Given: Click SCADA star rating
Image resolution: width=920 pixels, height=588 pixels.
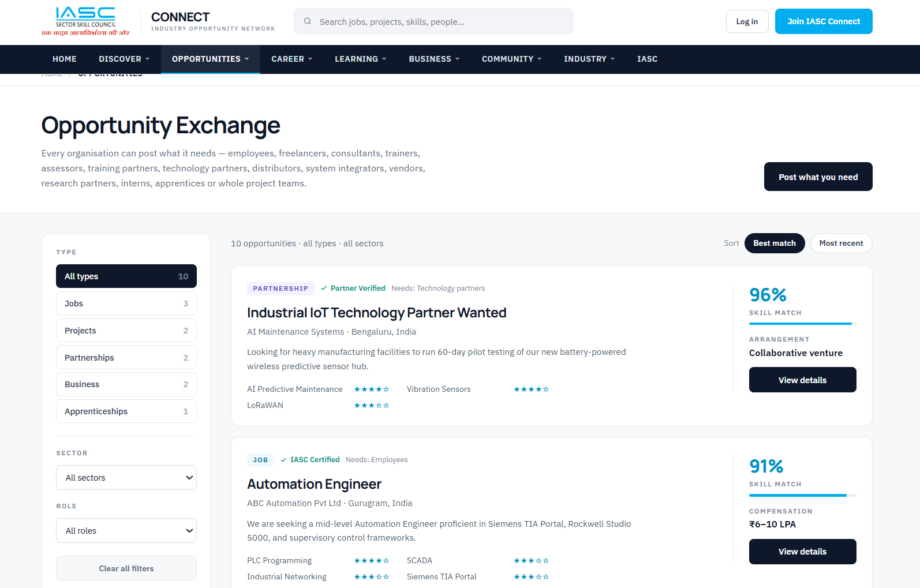Looking at the screenshot, I should pyautogui.click(x=532, y=561).
